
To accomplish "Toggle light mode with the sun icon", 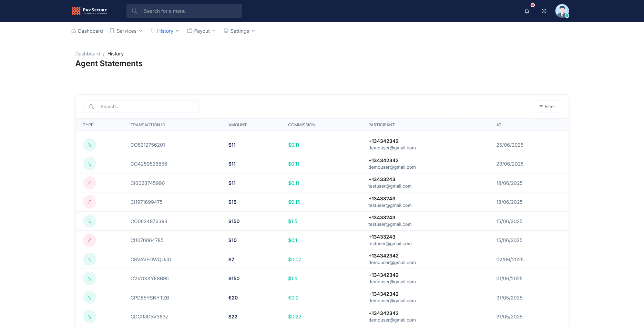I will (544, 11).
